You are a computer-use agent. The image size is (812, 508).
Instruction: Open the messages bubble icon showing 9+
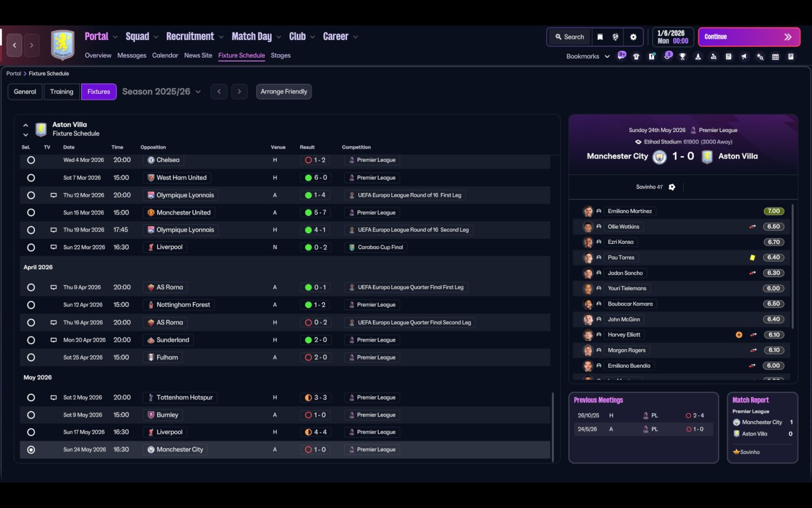[x=621, y=56]
